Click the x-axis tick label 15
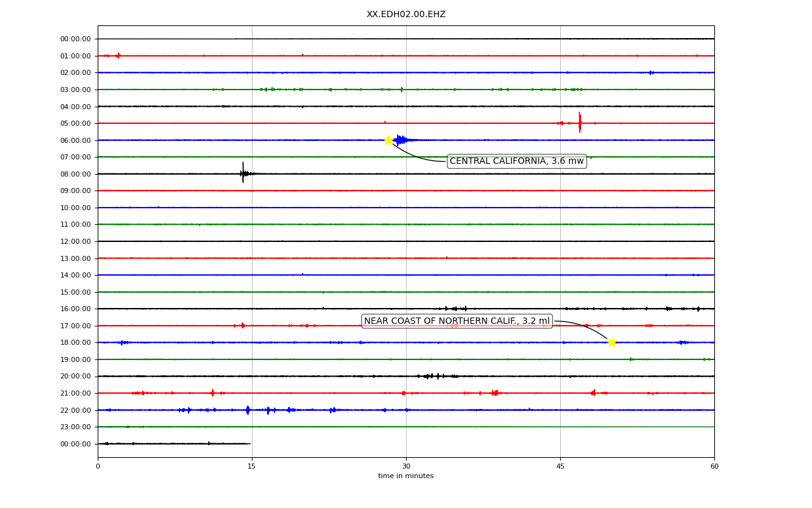 (252, 467)
